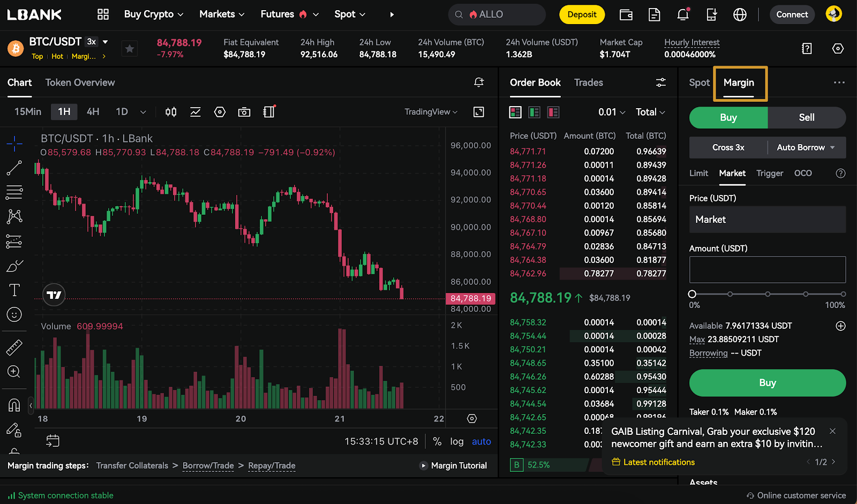Expand chart to fullscreen
This screenshot has height=504, width=857.
coord(479,112)
